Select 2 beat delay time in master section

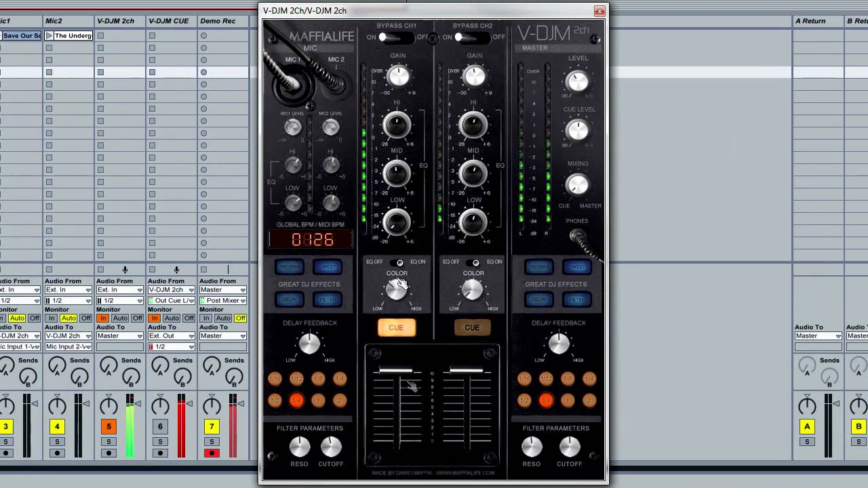click(589, 401)
